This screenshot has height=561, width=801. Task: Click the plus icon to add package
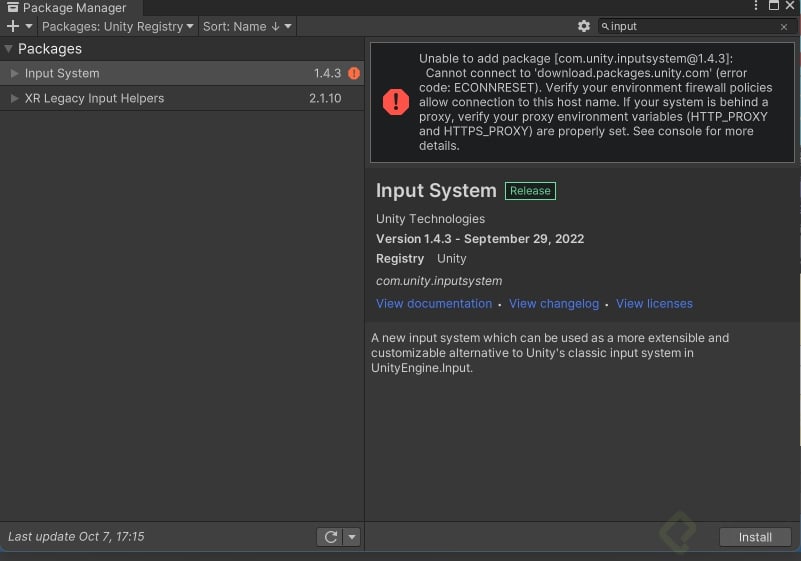click(13, 26)
